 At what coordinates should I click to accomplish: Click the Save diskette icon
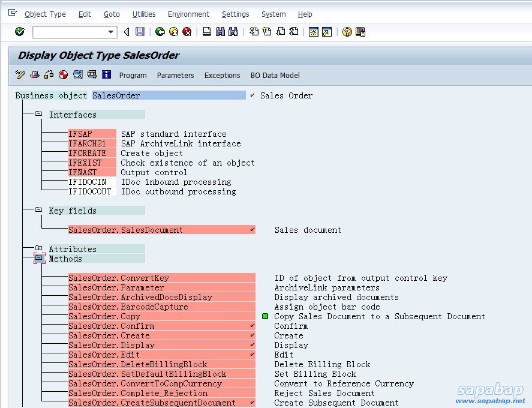[x=140, y=32]
